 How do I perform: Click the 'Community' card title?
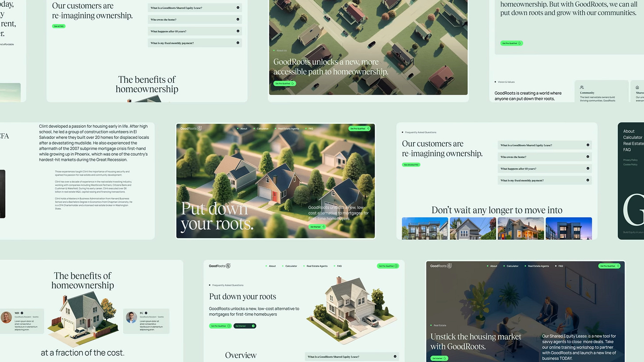pyautogui.click(x=587, y=93)
